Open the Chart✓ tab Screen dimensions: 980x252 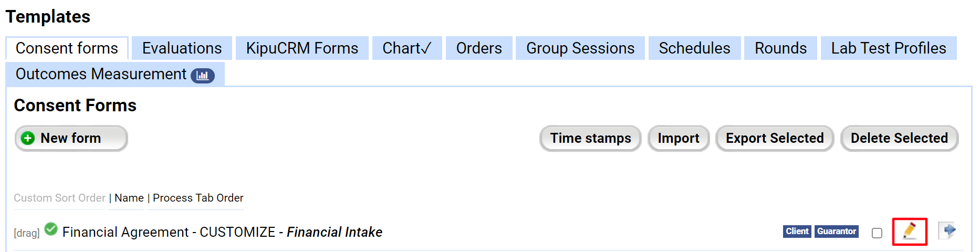point(407,48)
